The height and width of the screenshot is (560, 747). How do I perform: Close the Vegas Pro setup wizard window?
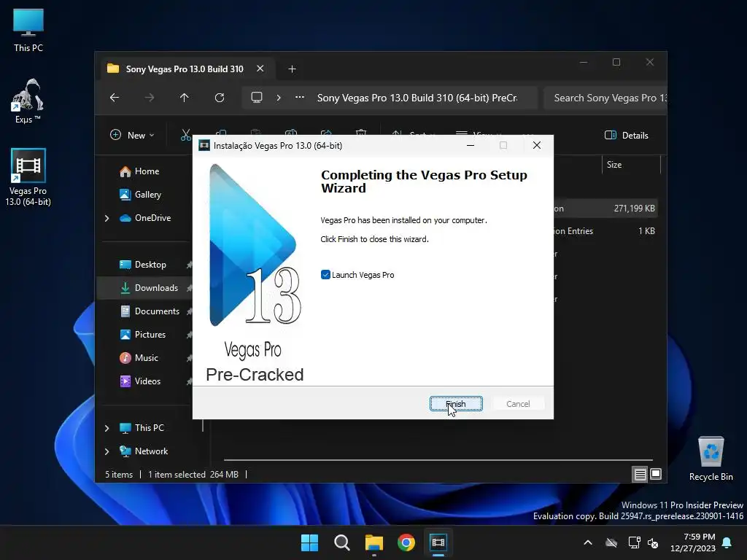pos(537,145)
